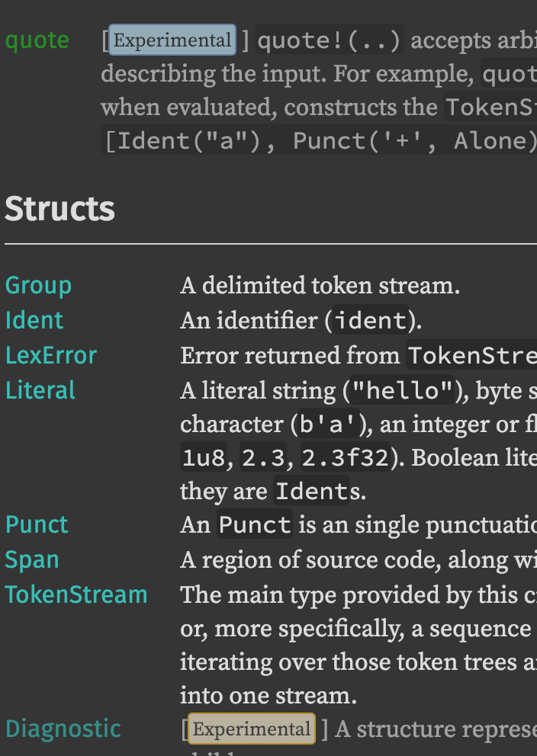Open the Group struct link
Viewport: 537px width, 756px height.
39,286
